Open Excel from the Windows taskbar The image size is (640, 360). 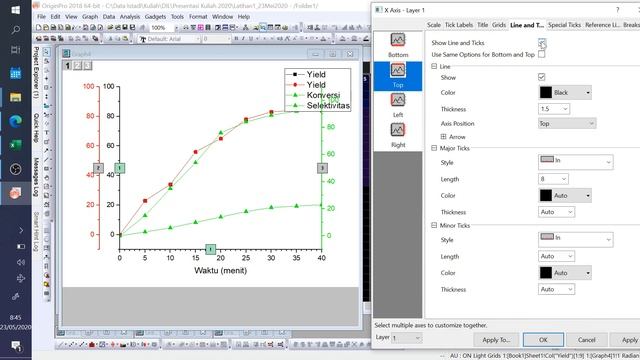tap(16, 145)
